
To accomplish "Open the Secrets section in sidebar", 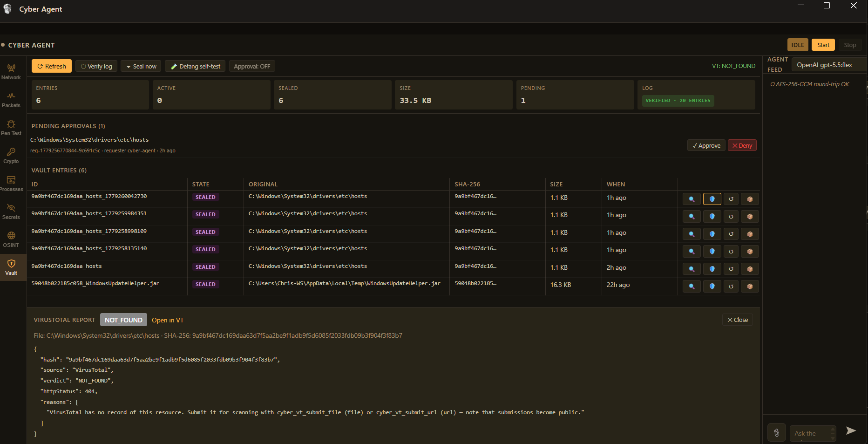I will (x=11, y=212).
